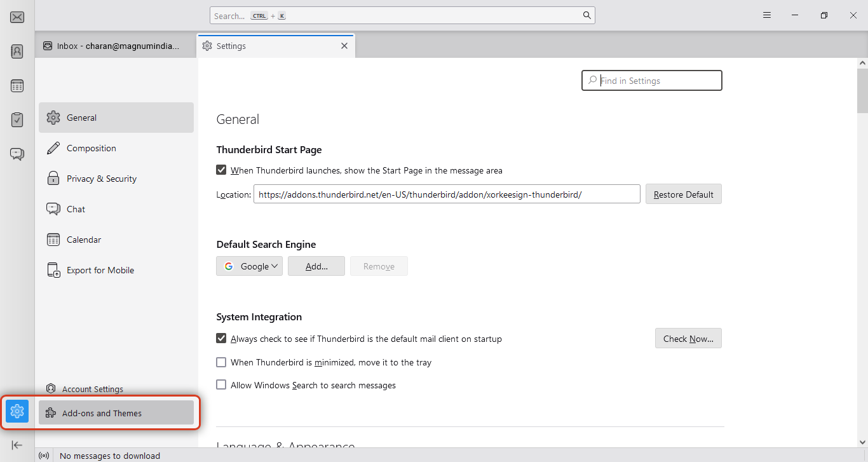The height and width of the screenshot is (462, 868).
Task: Click the vertical scrollbar down arrow
Action: (862, 442)
